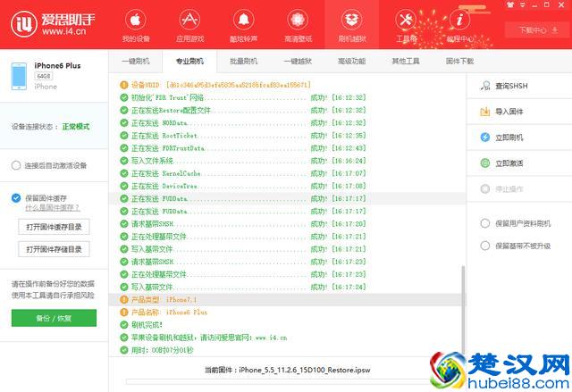Click success icon on 写入文件系统 row

pos(124,161)
